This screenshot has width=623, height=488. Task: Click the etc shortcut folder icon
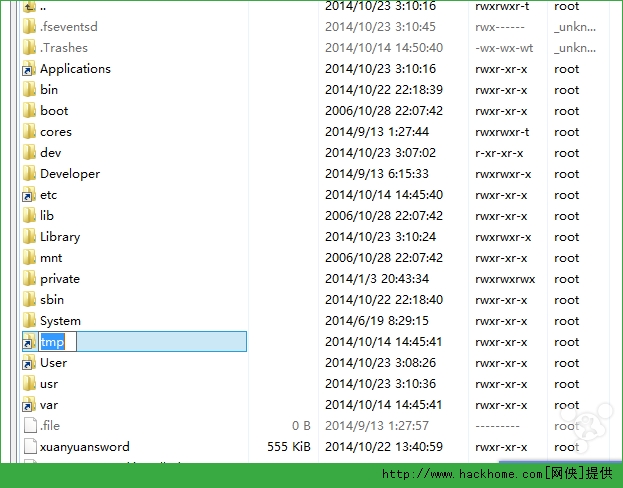point(29,195)
